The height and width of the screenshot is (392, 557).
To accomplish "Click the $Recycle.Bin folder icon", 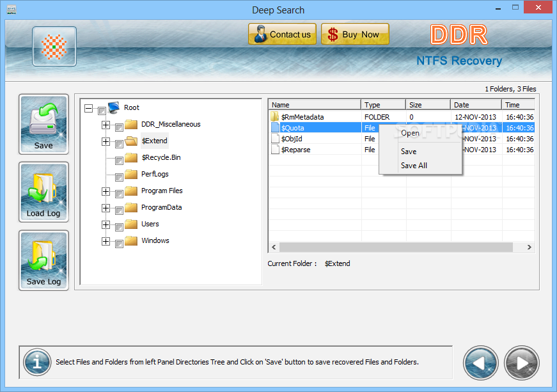I will [x=131, y=157].
